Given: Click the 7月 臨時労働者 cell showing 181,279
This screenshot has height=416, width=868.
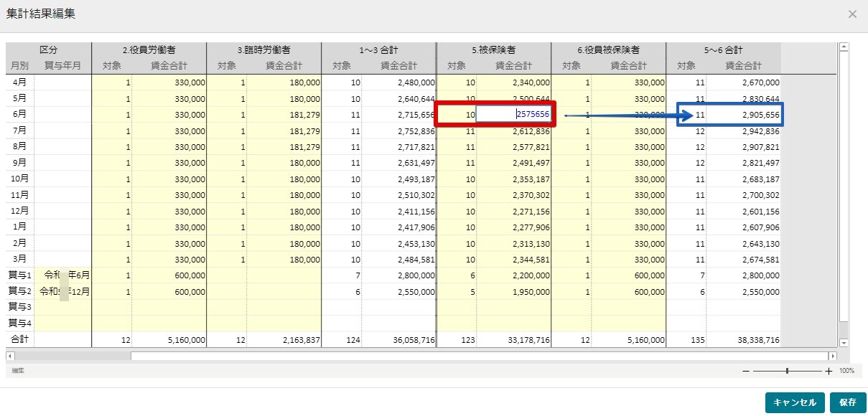Looking at the screenshot, I should pos(284,131).
